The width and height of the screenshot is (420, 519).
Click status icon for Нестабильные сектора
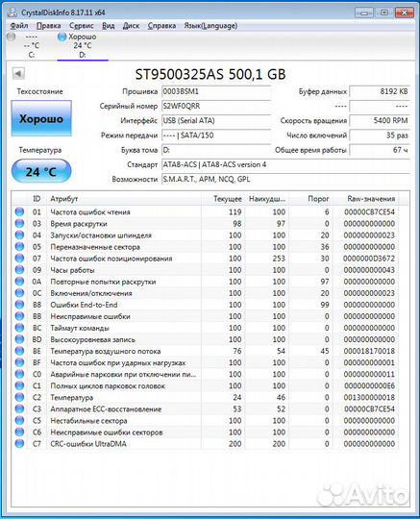tap(19, 420)
